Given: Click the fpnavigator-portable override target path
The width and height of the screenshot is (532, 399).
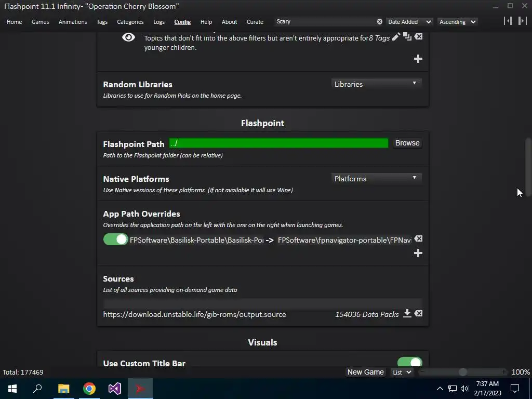Looking at the screenshot, I should click(x=344, y=240).
